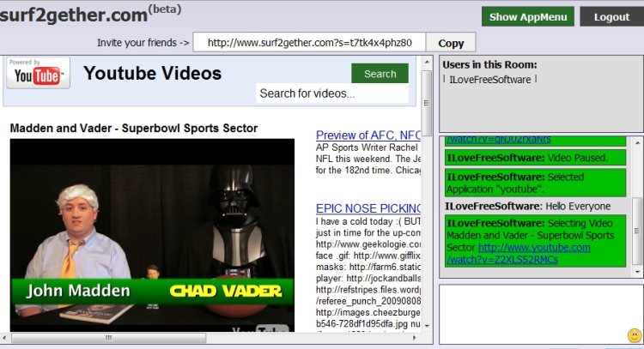Copy the invite link with Copy button

(451, 43)
